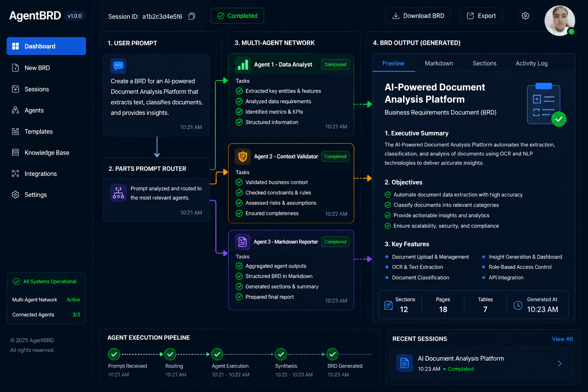Click the BRD Generated pipeline step checkmark
The image size is (588, 392).
point(332,354)
